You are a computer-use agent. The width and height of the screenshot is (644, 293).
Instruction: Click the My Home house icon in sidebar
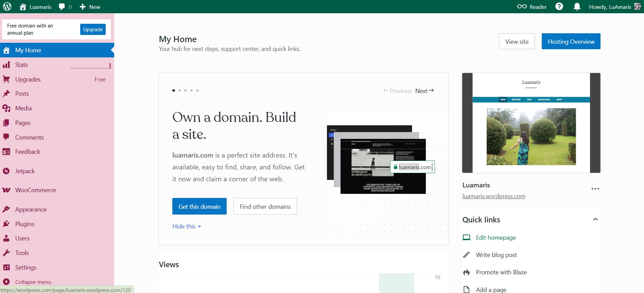click(6, 50)
